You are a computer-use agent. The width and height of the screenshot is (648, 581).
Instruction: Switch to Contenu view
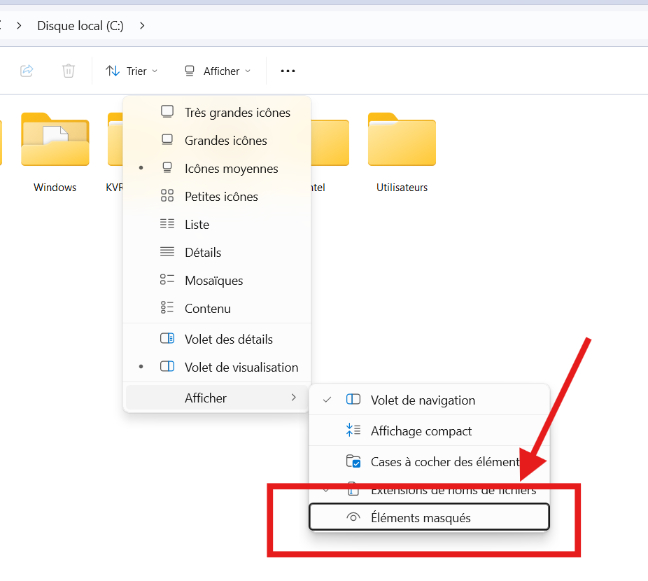coord(217,309)
